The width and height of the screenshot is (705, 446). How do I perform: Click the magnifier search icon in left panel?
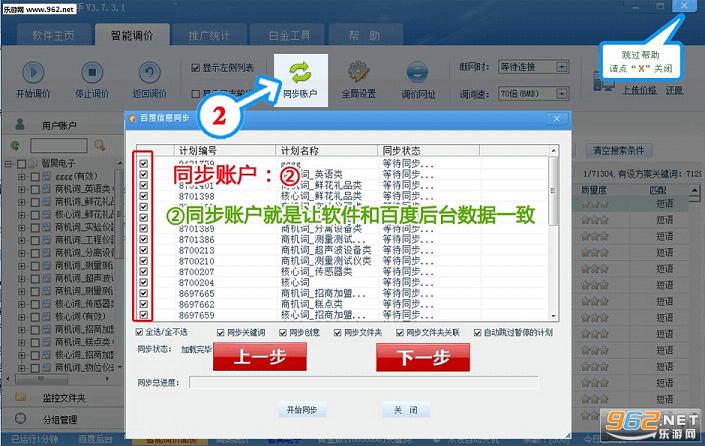pos(100,145)
